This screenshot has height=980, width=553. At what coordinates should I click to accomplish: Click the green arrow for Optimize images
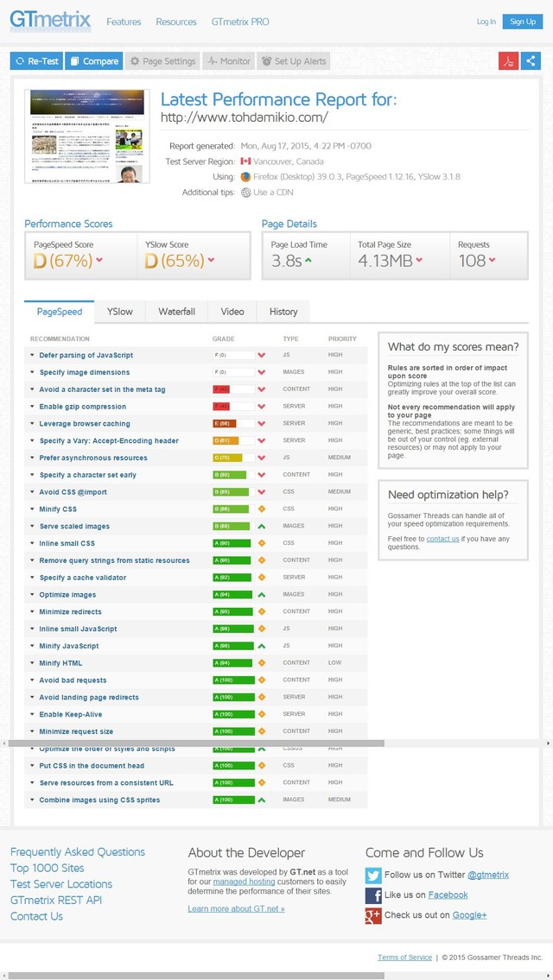(x=262, y=594)
